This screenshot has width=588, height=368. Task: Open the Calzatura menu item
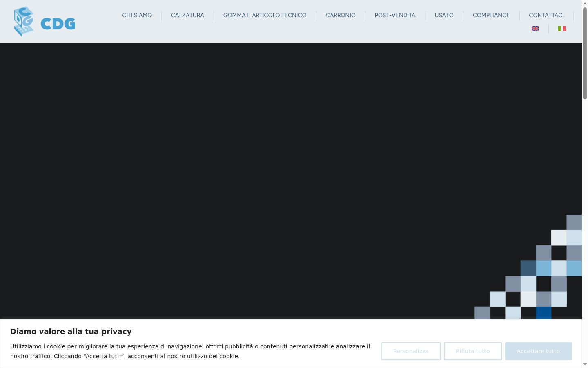pos(187,15)
